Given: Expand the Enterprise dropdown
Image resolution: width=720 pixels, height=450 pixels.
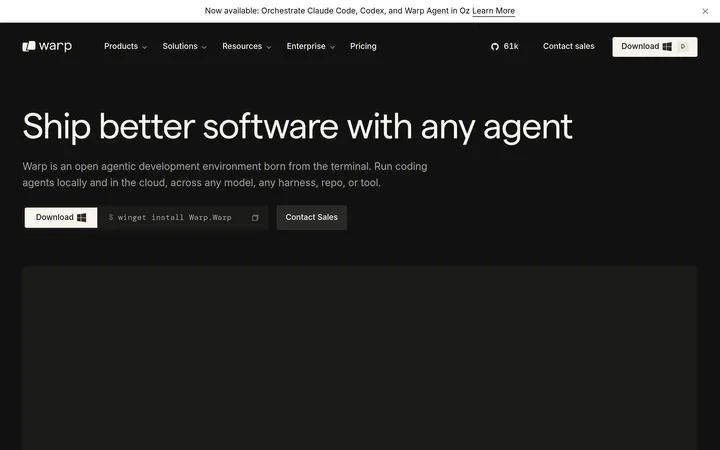Looking at the screenshot, I should 310,46.
